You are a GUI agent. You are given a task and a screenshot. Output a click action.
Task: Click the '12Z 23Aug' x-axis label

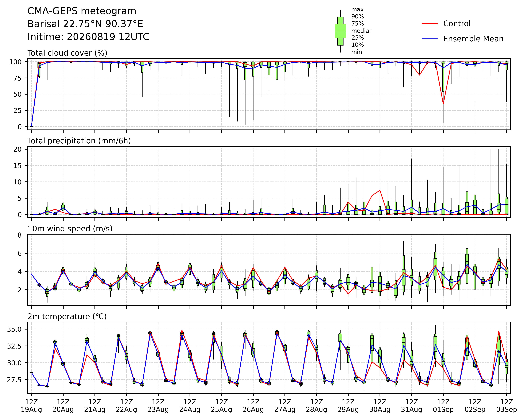(x=158, y=406)
